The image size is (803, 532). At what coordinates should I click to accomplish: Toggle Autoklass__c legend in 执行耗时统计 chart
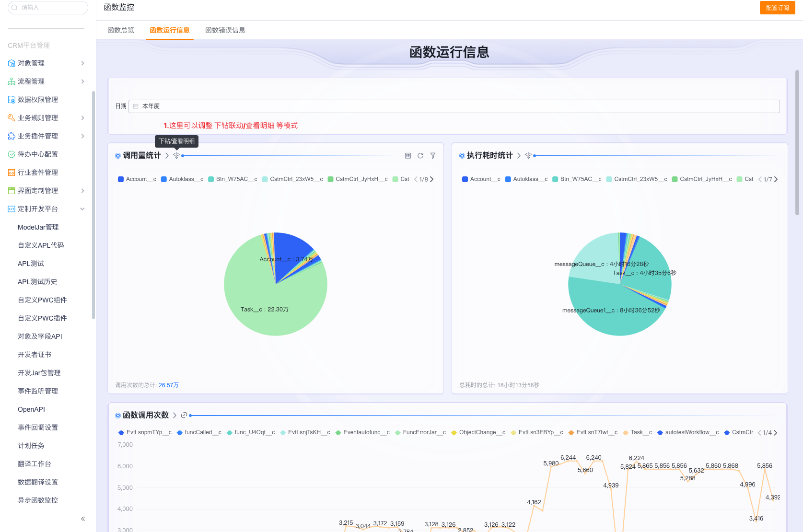(x=526, y=179)
